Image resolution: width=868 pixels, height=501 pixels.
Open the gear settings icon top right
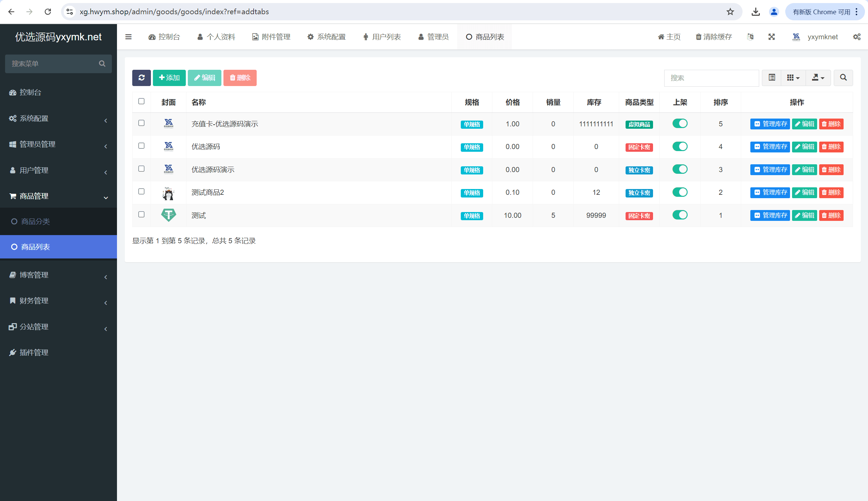[x=856, y=37]
